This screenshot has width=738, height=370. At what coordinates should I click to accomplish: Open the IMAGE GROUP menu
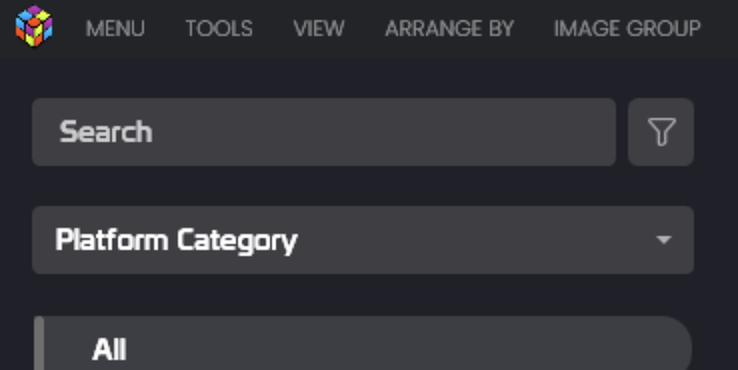(x=627, y=29)
